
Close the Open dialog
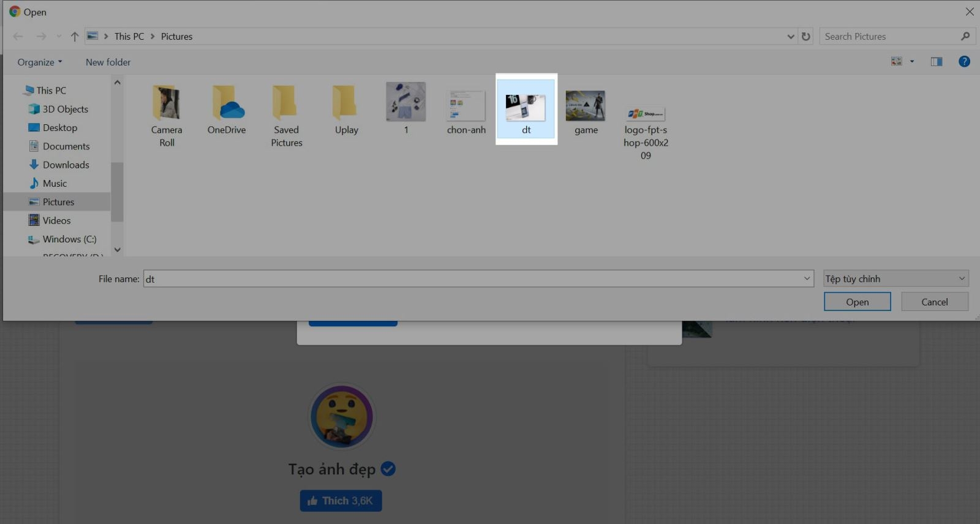tap(970, 12)
